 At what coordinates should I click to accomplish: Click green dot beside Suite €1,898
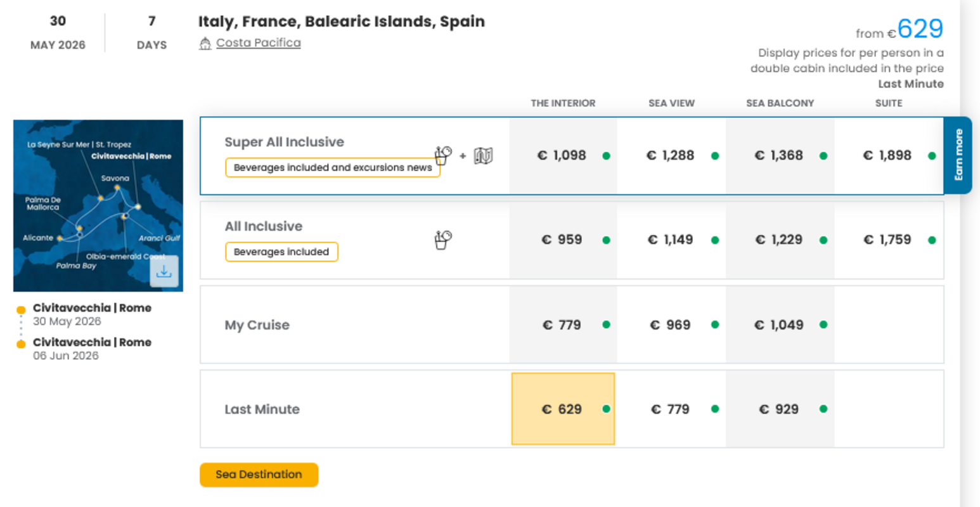click(932, 156)
